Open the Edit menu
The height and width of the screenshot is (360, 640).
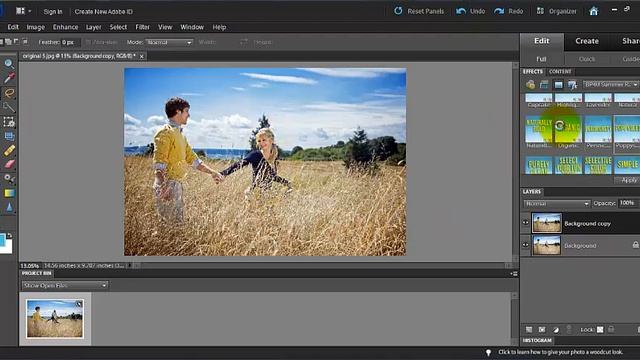(13, 27)
